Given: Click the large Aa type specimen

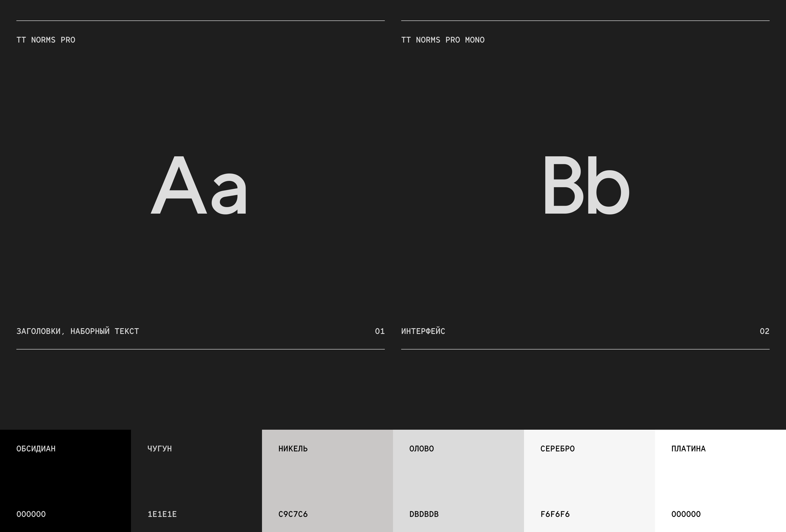Looking at the screenshot, I should (199, 185).
